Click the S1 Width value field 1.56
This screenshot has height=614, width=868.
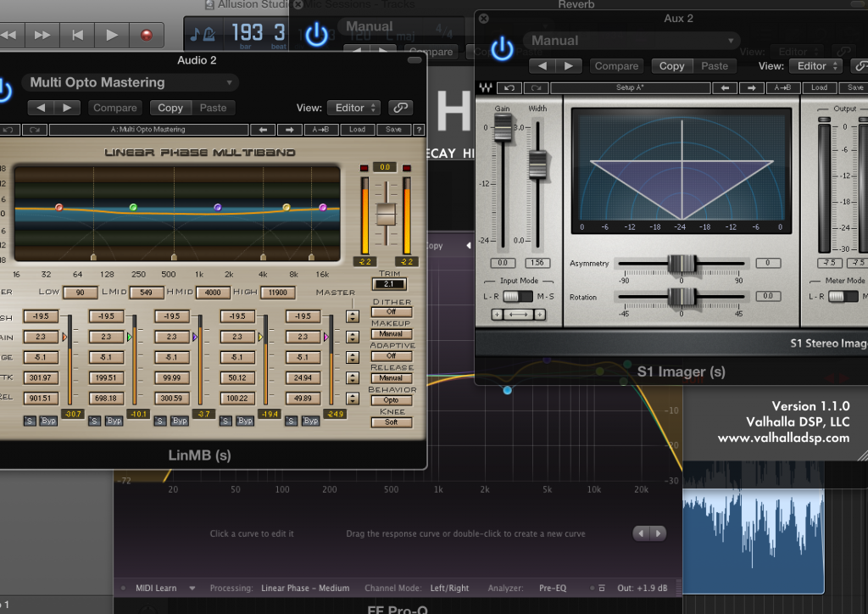click(x=537, y=263)
